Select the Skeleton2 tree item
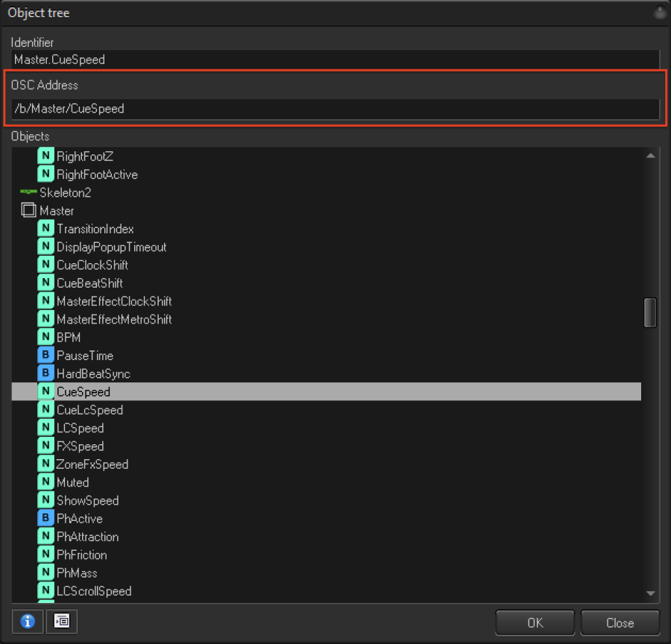The width and height of the screenshot is (671, 644). tap(66, 192)
